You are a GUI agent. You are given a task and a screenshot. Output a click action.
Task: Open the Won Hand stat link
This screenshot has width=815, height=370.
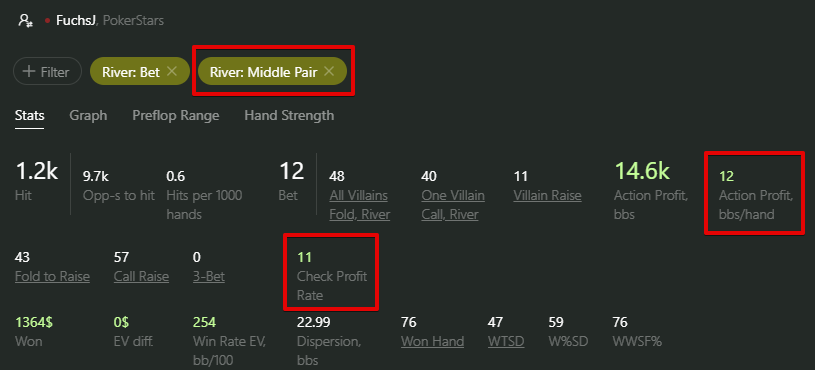pyautogui.click(x=432, y=341)
